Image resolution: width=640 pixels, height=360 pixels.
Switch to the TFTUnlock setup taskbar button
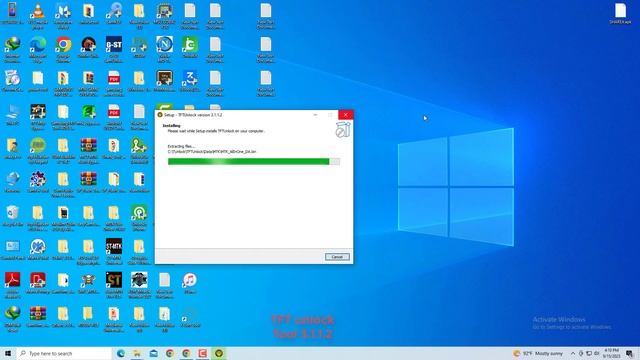(219, 353)
